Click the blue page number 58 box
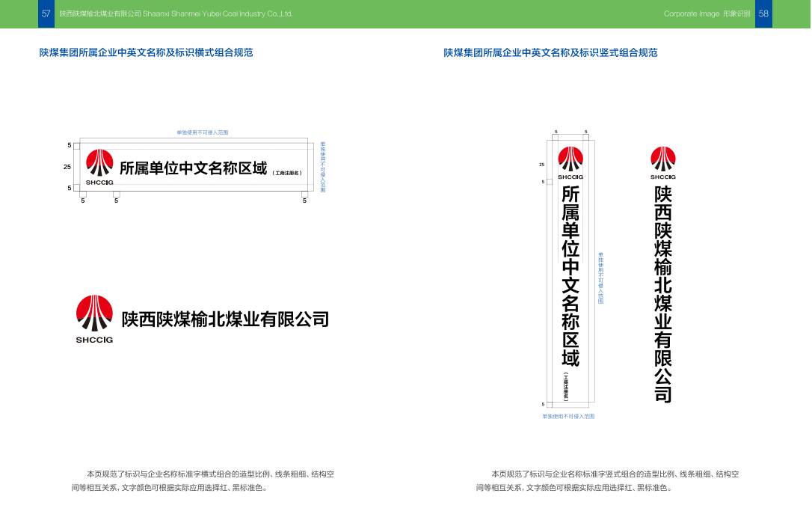Viewport: 812px width, 529px height. point(763,13)
